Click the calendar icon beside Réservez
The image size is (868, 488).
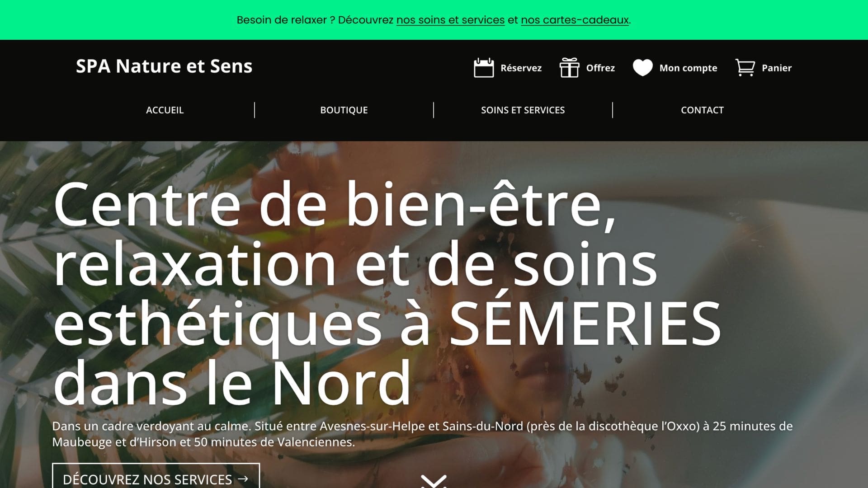[x=483, y=68]
